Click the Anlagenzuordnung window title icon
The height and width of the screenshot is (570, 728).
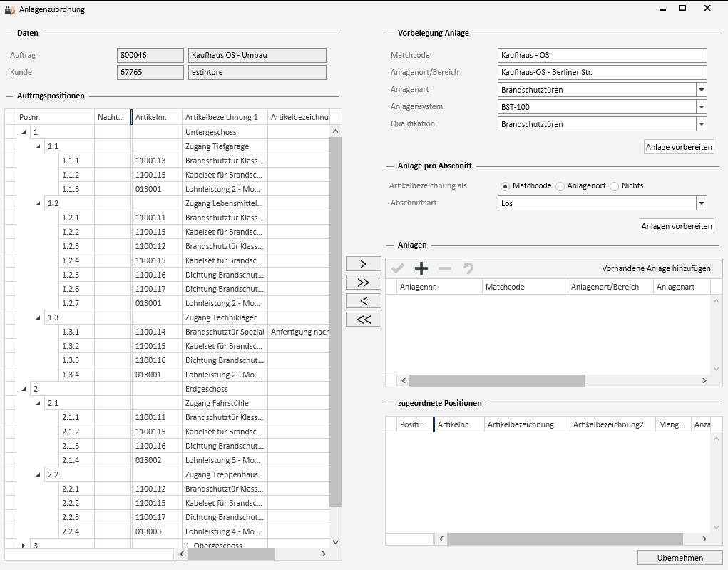tap(10, 9)
